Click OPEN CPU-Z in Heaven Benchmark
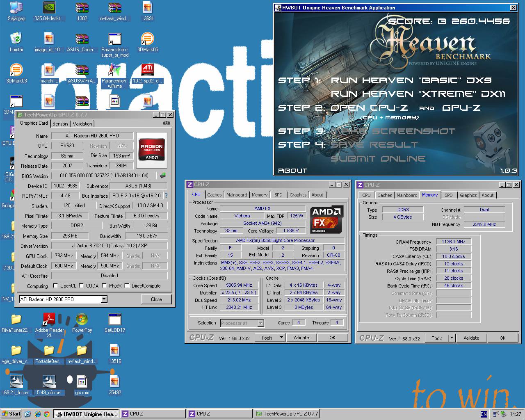Image resolution: width=525 pixels, height=420 pixels. point(369,108)
